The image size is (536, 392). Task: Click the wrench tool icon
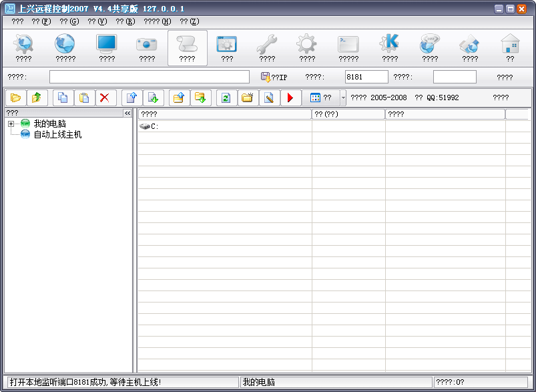point(267,47)
